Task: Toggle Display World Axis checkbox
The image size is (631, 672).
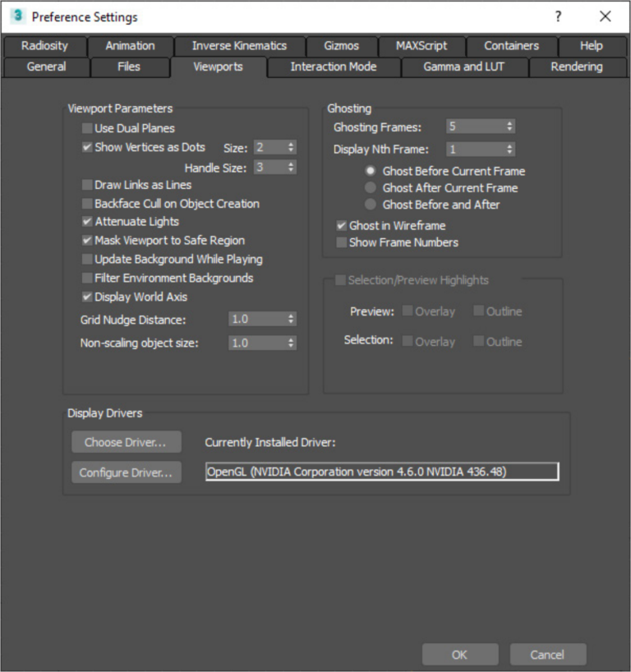Action: (87, 297)
